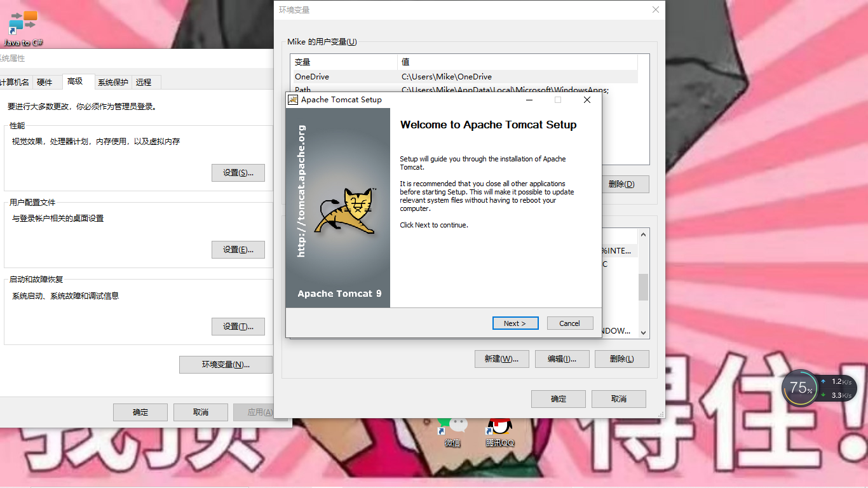868x488 pixels.
Task: Click 删除(L) for system variables
Action: click(x=622, y=359)
